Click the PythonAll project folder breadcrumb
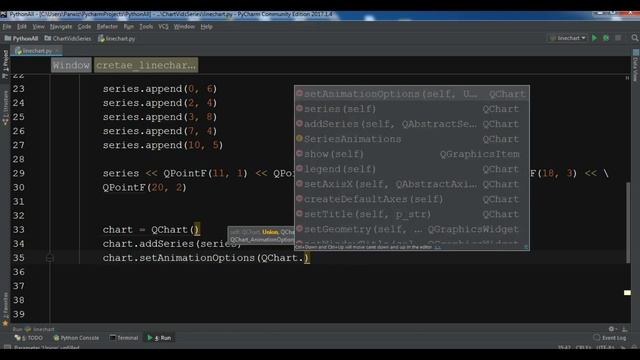Image resolution: width=640 pixels, height=360 pixels. (x=21, y=38)
